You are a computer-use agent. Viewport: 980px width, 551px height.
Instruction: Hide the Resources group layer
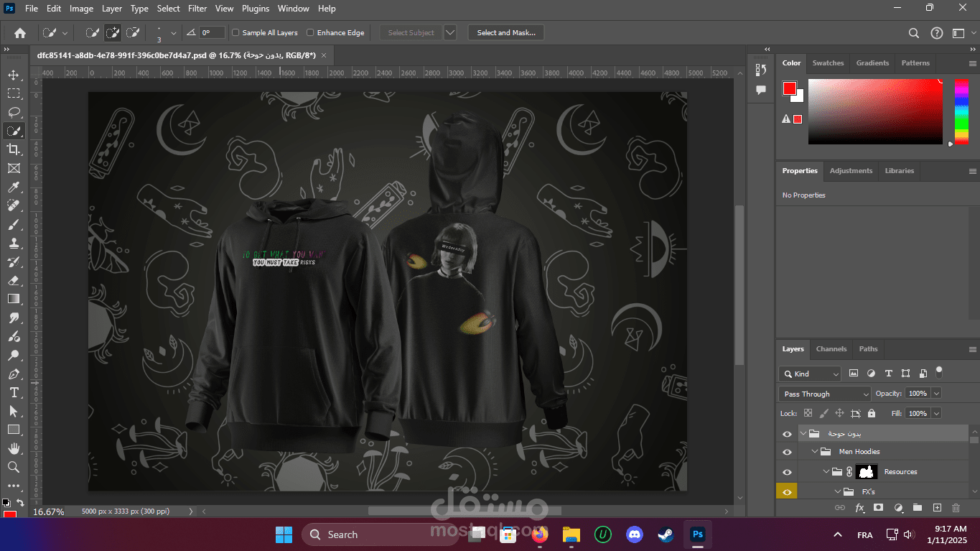[x=787, y=472]
